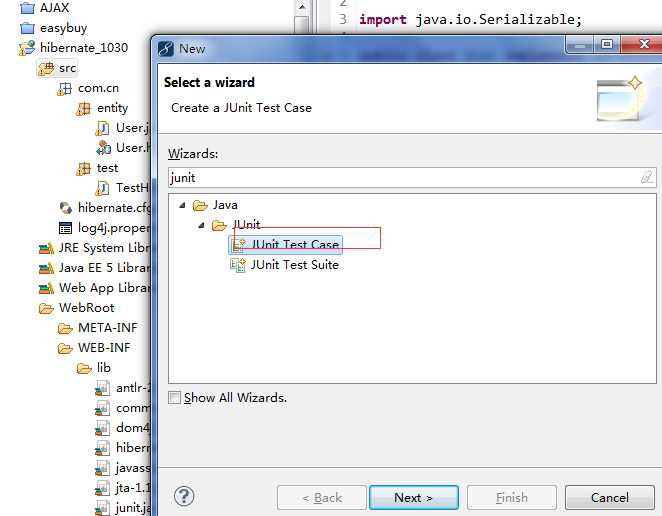
Task: Select the hibernate_1030 project label
Action: click(84, 48)
